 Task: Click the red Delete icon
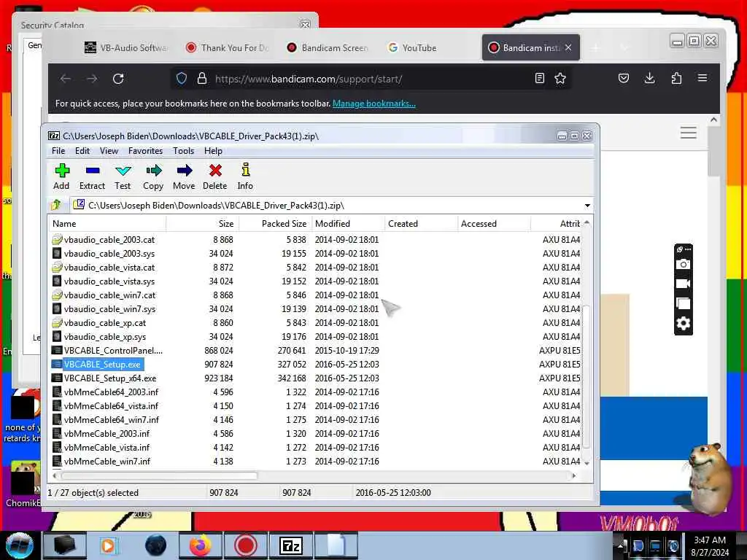pos(215,171)
